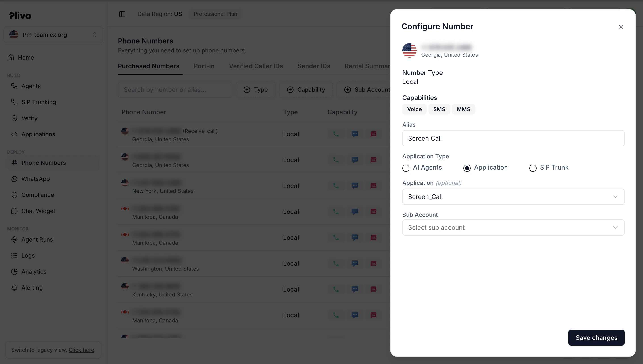Switch to the Verified Caller IDs tab
The width and height of the screenshot is (643, 364).
click(x=256, y=66)
